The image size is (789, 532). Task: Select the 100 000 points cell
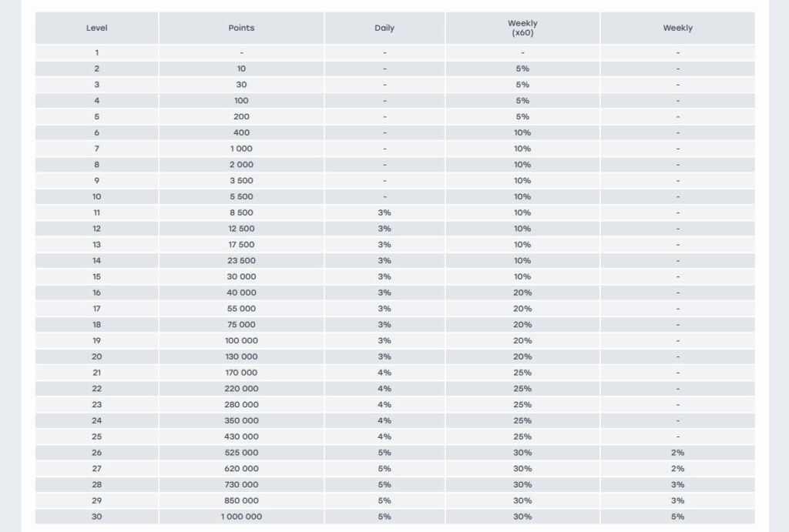pyautogui.click(x=241, y=340)
